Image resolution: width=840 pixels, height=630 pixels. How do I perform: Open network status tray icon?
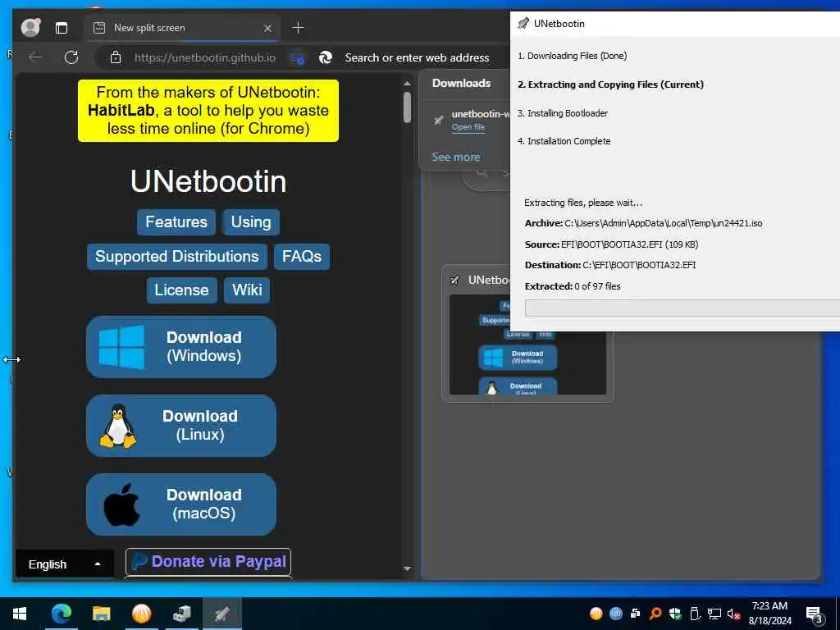point(714,614)
